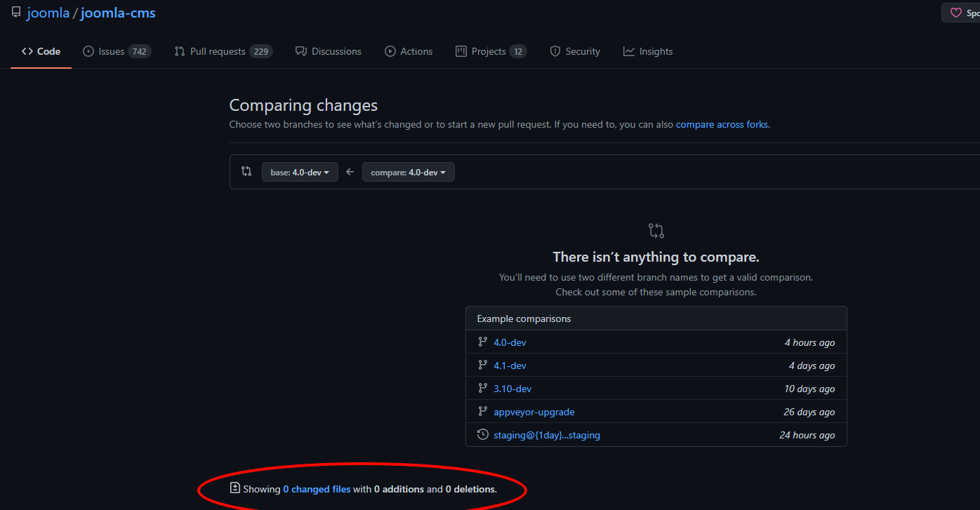Viewport: 980px width, 510px height.
Task: Click the '4 hours ago' timestamp
Action: [x=810, y=342]
